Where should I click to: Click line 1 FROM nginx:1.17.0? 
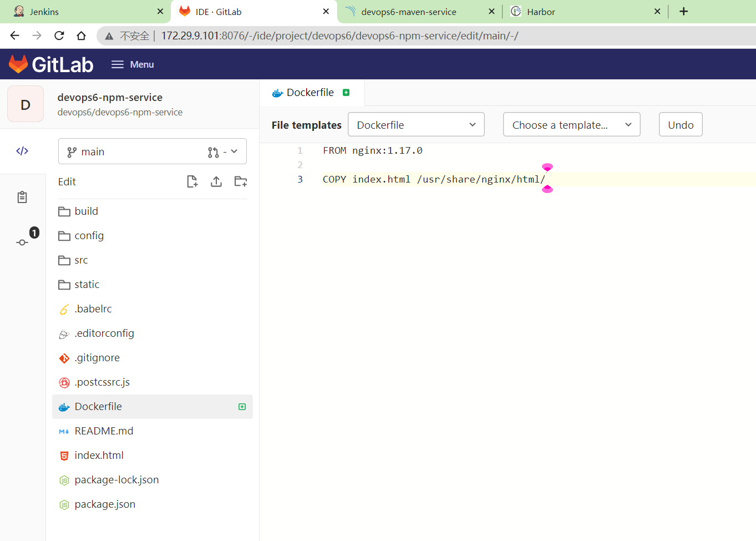[x=373, y=150]
